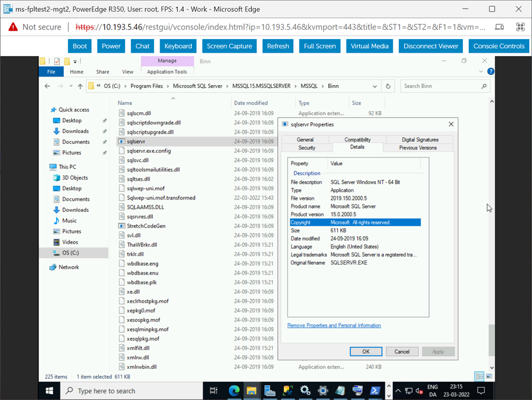Screen dimensions: 532x400
Task: Open the Previous Versions tab
Action: click(418, 148)
